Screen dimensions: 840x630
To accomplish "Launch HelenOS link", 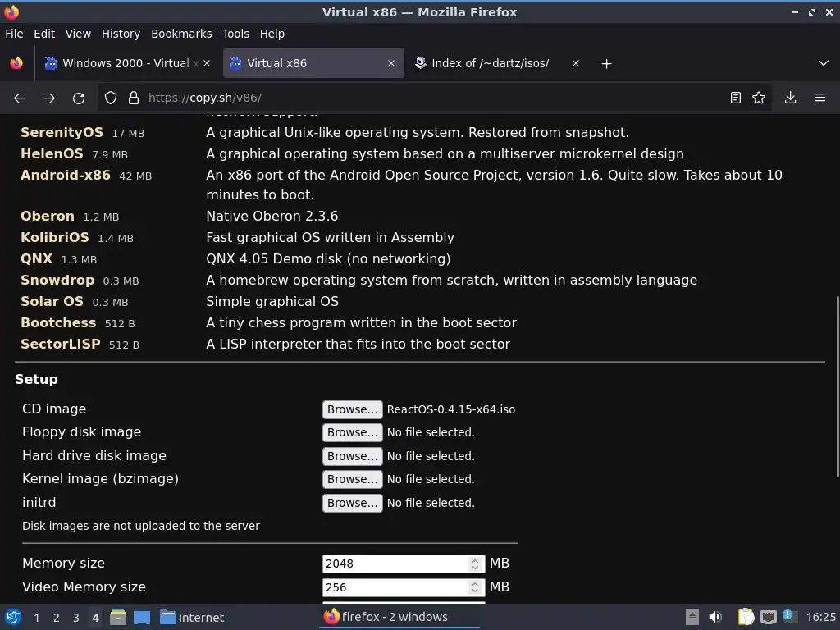I will click(x=52, y=153).
